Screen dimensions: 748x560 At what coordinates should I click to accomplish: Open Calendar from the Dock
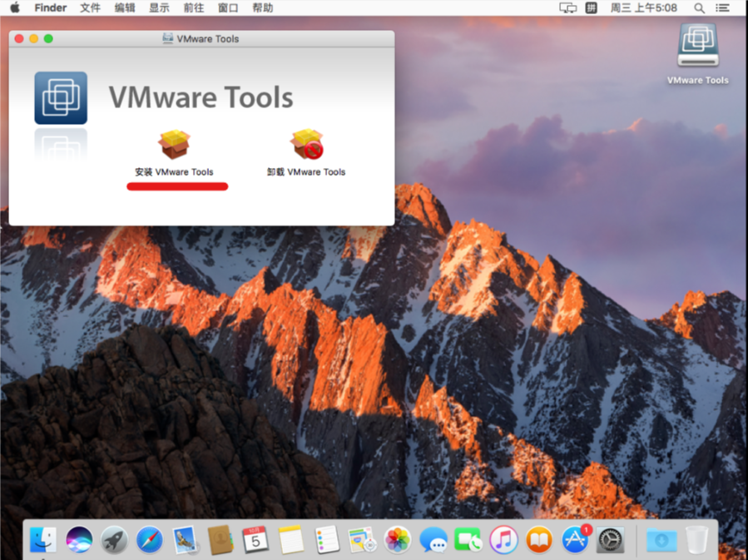tap(255, 540)
